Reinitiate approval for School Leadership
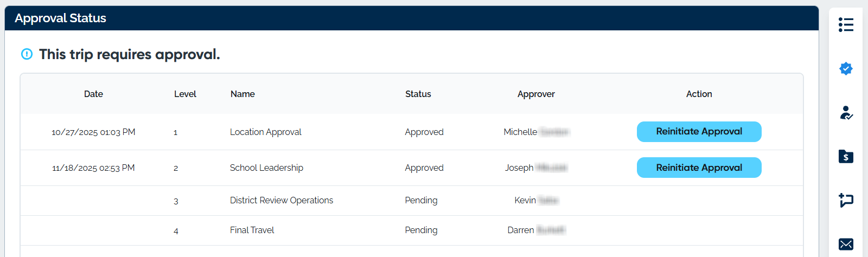This screenshot has width=868, height=257. (699, 168)
